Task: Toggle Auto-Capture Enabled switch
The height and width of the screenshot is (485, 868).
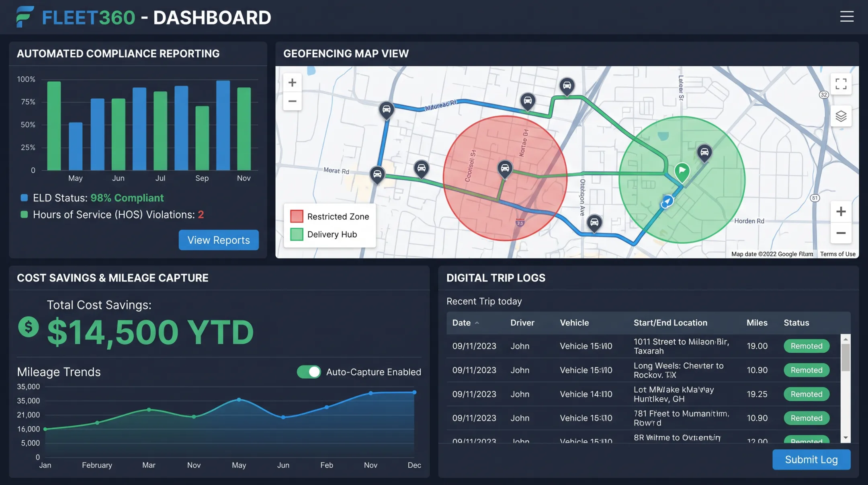Action: pos(309,372)
